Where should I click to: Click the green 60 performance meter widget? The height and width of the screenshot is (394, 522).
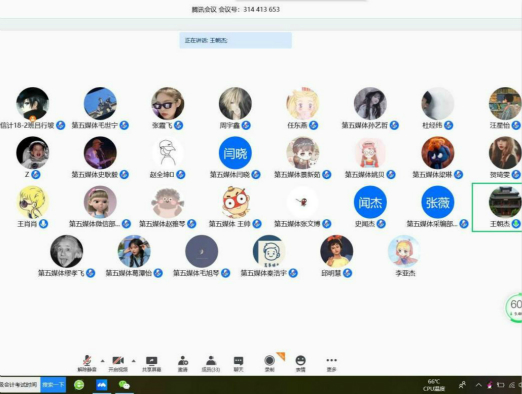[514, 307]
